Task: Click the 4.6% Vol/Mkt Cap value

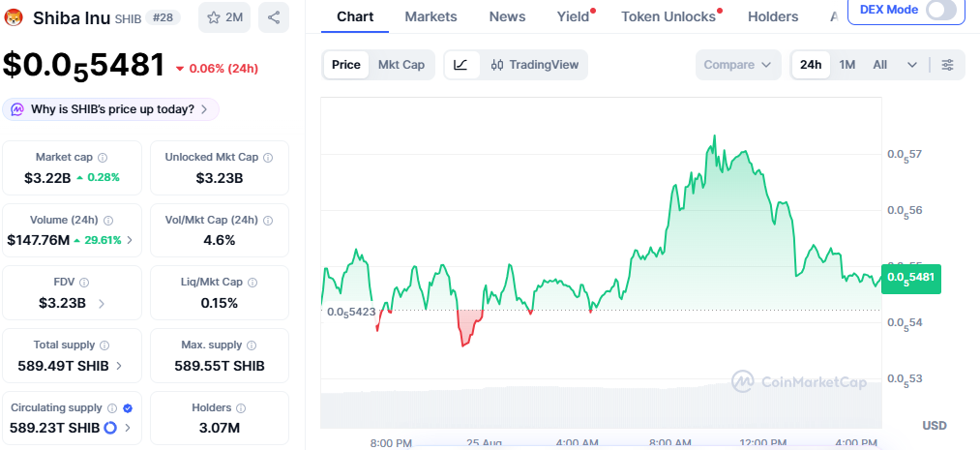Action: (220, 240)
